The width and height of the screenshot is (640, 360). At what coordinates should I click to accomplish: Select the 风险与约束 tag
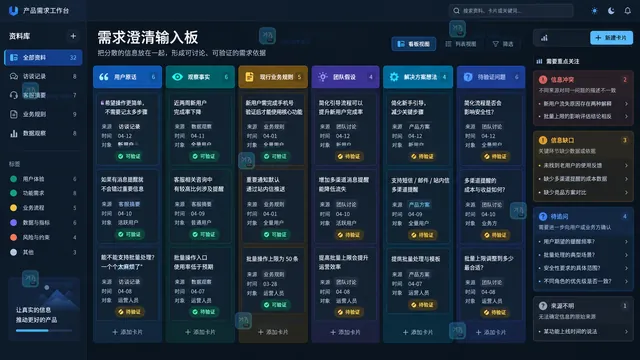[x=43, y=237]
